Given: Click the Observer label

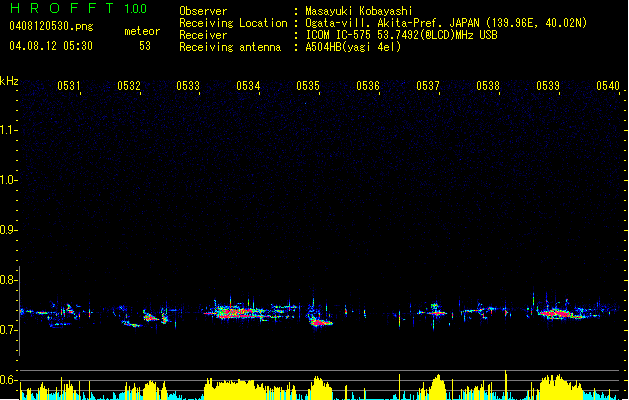Looking at the screenshot, I should pyautogui.click(x=203, y=11).
